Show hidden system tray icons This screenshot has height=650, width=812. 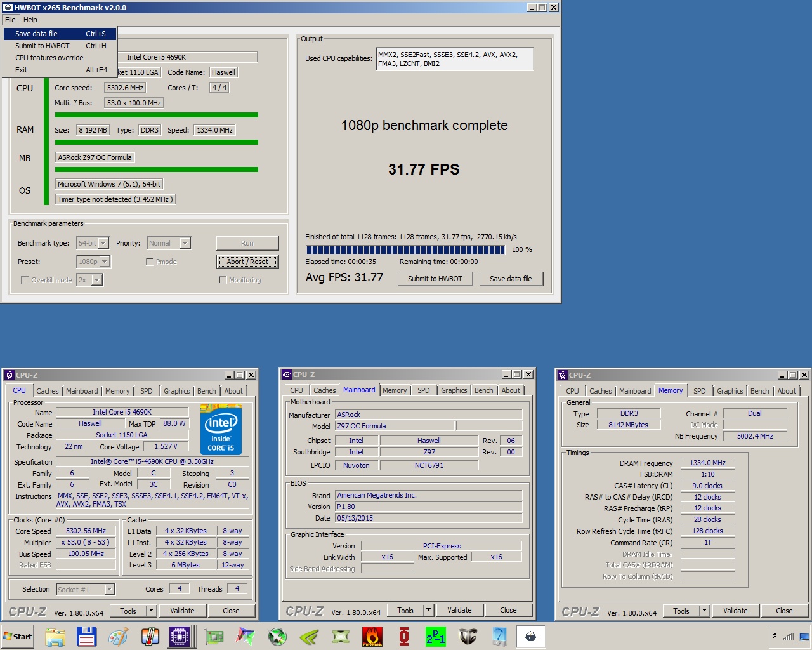[x=775, y=636]
